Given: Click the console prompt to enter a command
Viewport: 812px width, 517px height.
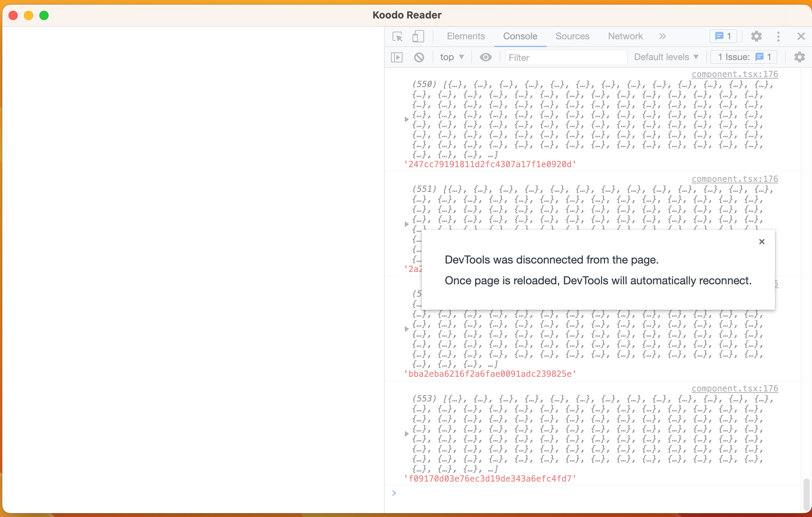Looking at the screenshot, I should (463, 493).
